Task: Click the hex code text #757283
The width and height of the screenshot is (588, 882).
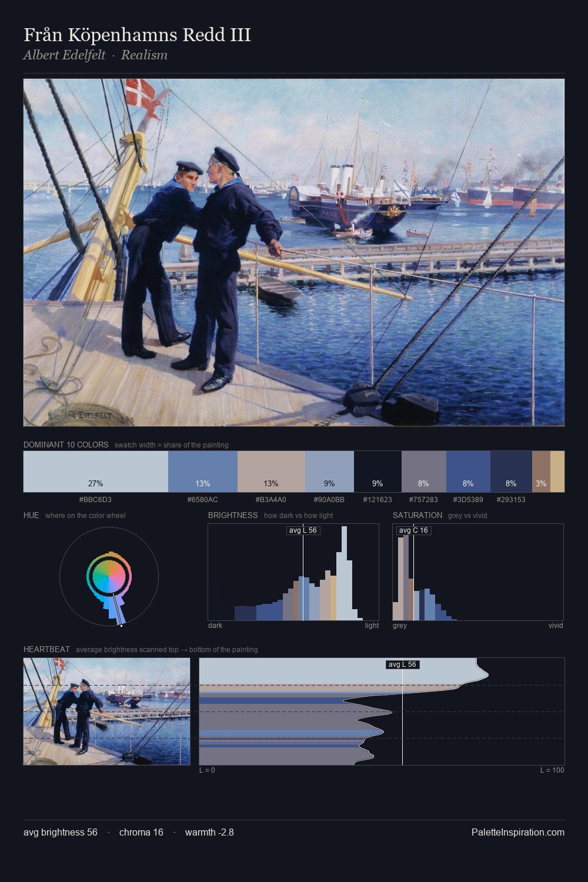Action: tap(423, 500)
